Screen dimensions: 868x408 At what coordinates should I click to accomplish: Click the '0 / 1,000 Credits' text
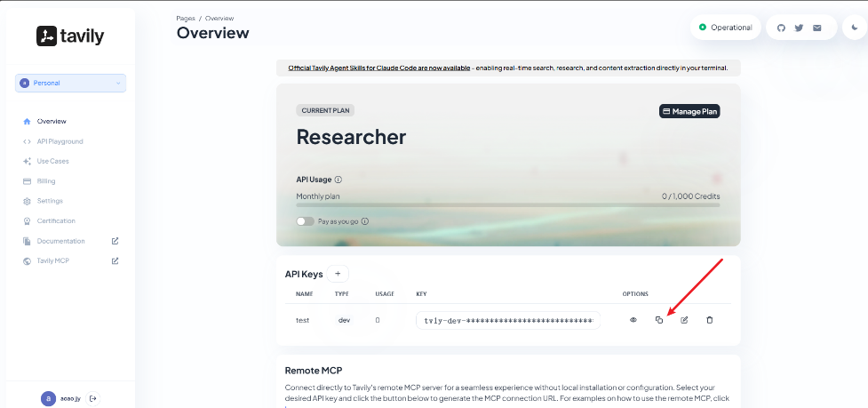point(691,196)
